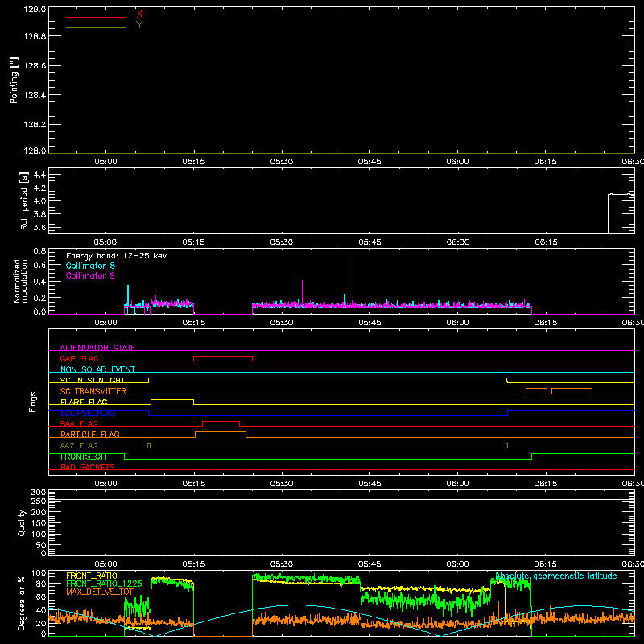Image resolution: width=644 pixels, height=644 pixels.
Task: Click the 06:15 label under modulation plot
Action: pyautogui.click(x=546, y=323)
